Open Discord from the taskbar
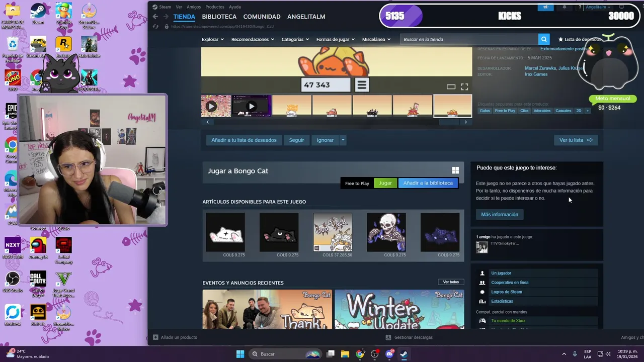 389,354
